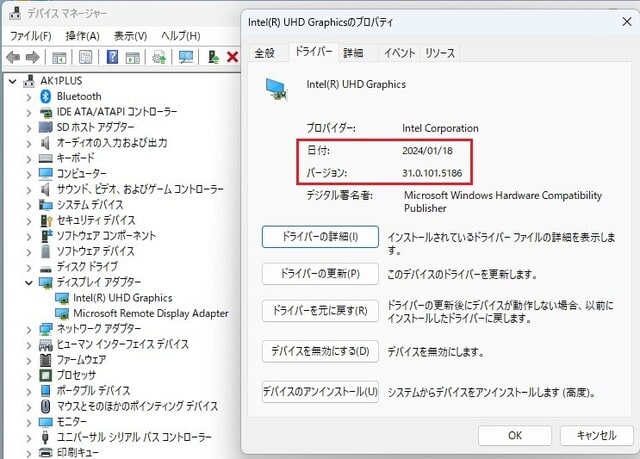Viewport: 640px width, 459px height.
Task: Click the Back arrow toolbar icon
Action: 13,57
